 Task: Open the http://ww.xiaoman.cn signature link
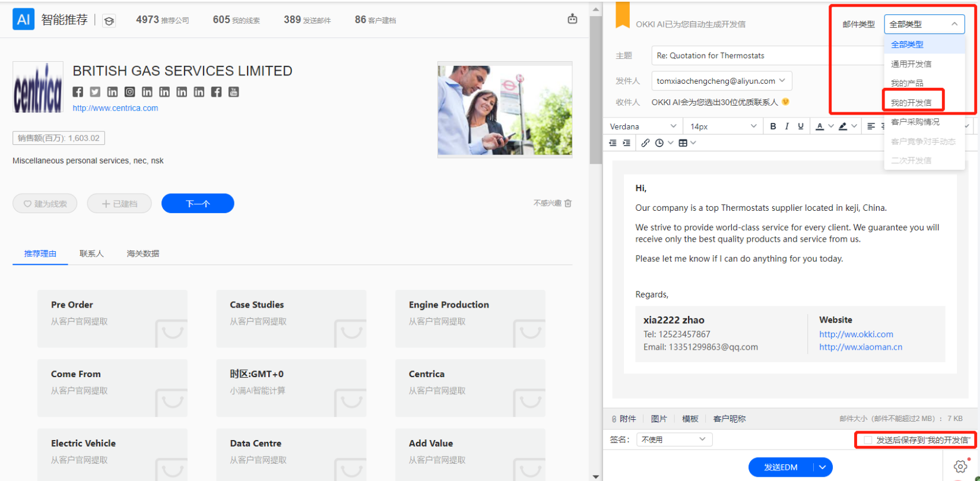point(861,347)
